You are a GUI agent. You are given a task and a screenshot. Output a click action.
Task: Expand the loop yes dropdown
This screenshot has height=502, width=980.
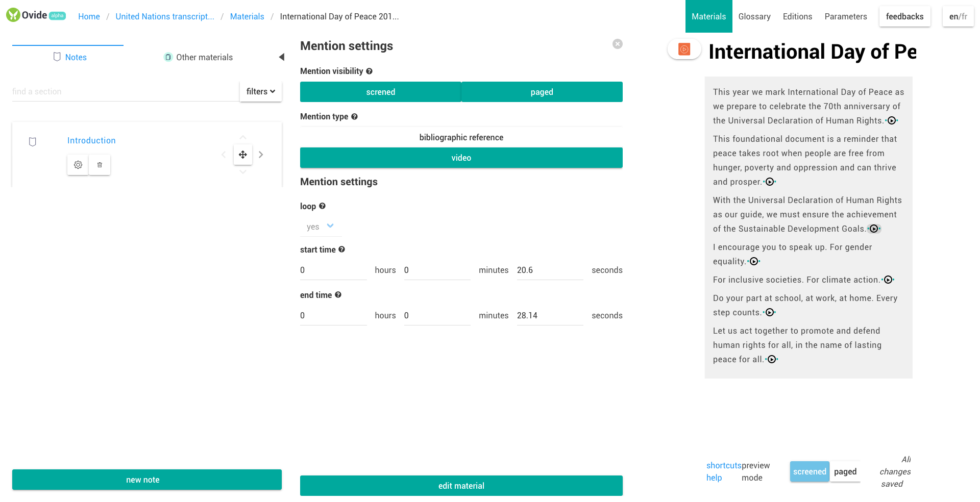pos(321,227)
